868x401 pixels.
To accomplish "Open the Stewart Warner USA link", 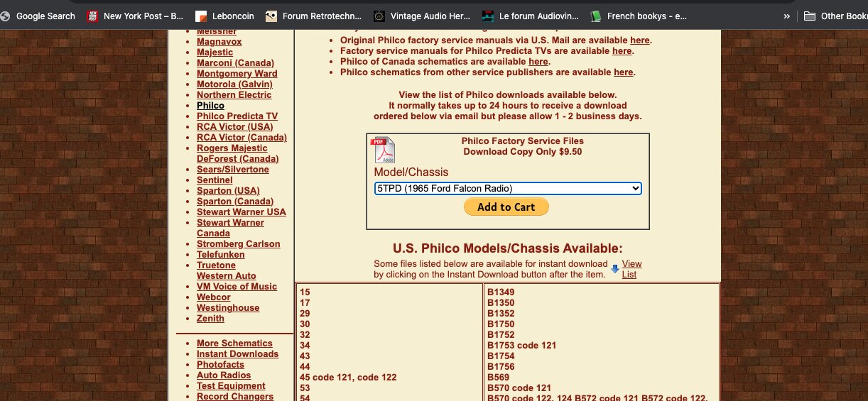I will tap(242, 212).
